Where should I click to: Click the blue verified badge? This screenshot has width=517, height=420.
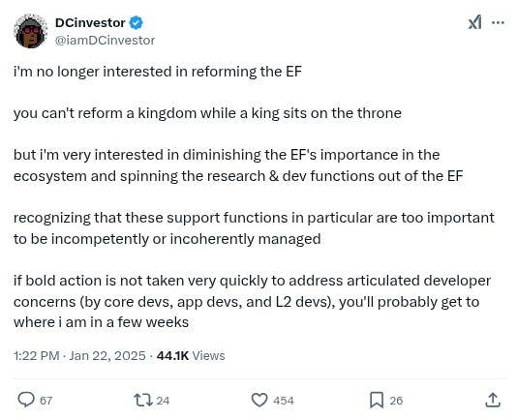pyautogui.click(x=136, y=23)
